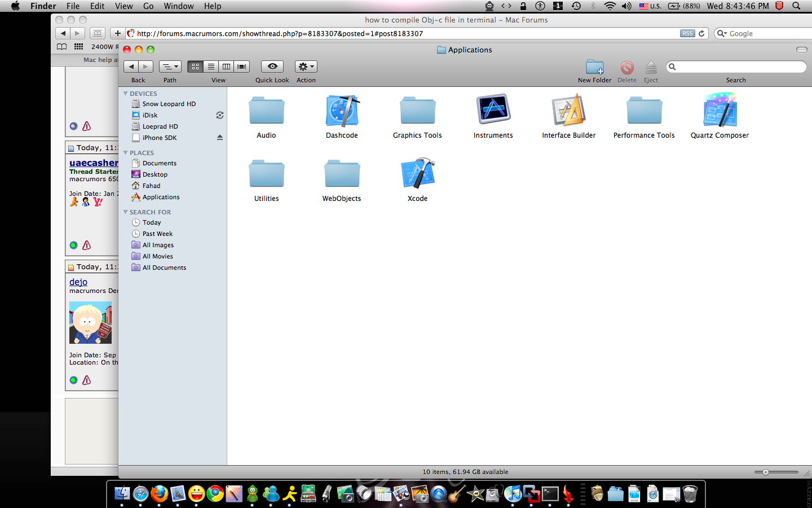This screenshot has width=812, height=508.
Task: Open the File menu
Action: 73,6
